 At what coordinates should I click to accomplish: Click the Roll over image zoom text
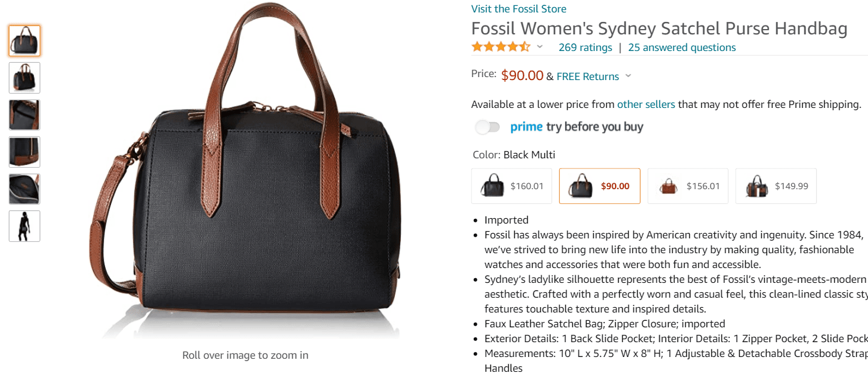[x=245, y=355]
